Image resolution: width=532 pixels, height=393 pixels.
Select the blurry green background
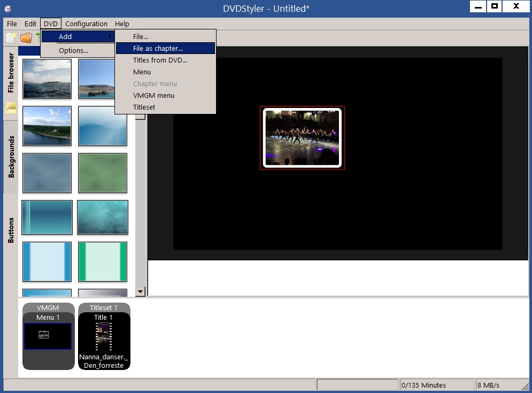pyautogui.click(x=103, y=173)
